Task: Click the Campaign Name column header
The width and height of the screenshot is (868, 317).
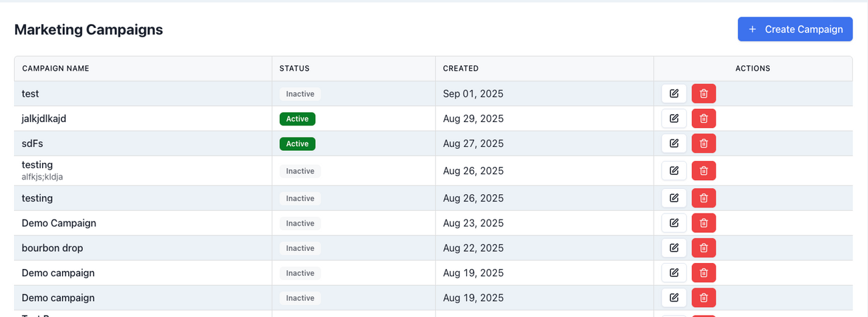Action: pyautogui.click(x=55, y=69)
